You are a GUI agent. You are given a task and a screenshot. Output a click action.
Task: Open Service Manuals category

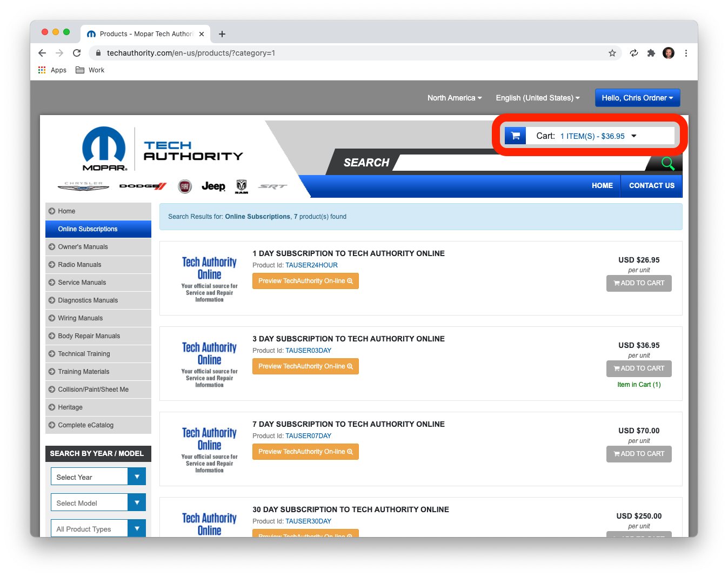98,283
